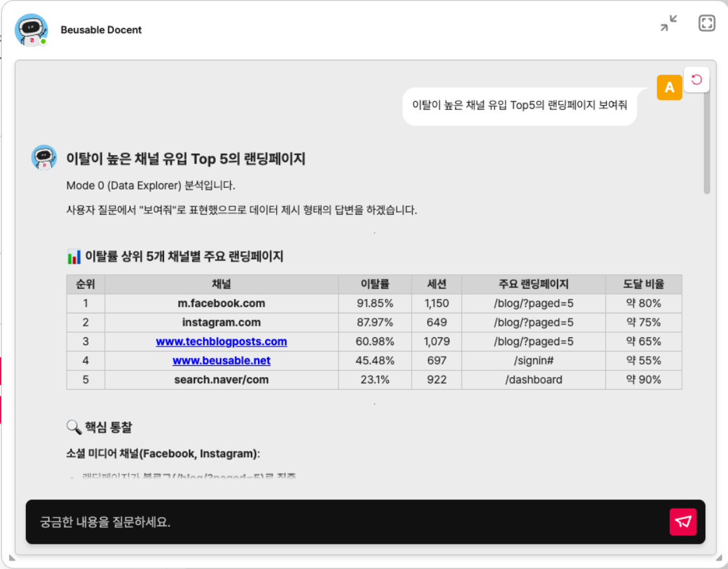Click the 약 80% reach ratio cell
The width and height of the screenshot is (728, 569).
pyautogui.click(x=644, y=303)
